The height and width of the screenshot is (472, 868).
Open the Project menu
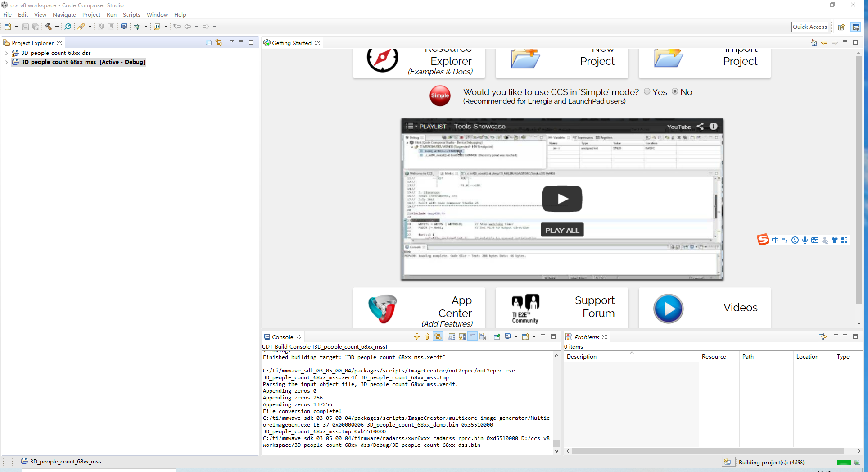click(91, 15)
